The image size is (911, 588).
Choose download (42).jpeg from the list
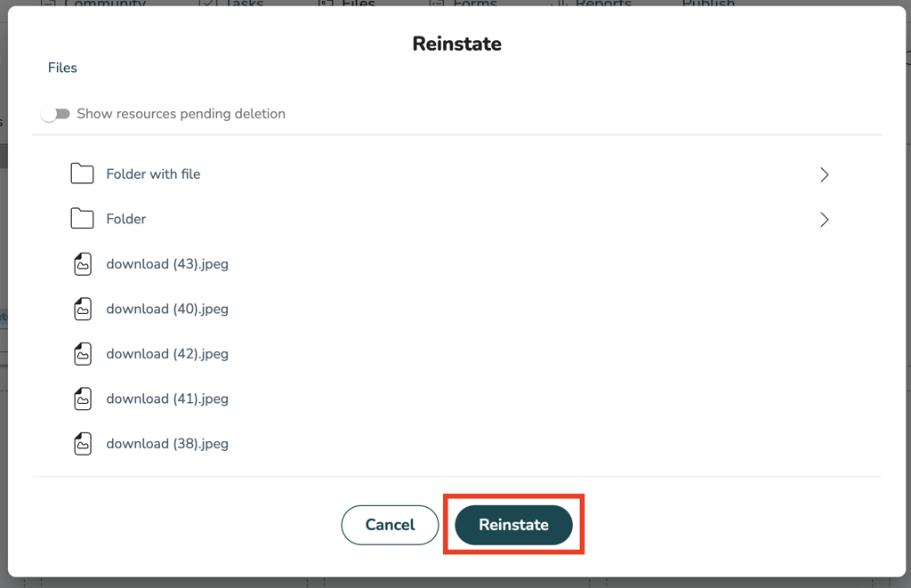167,354
